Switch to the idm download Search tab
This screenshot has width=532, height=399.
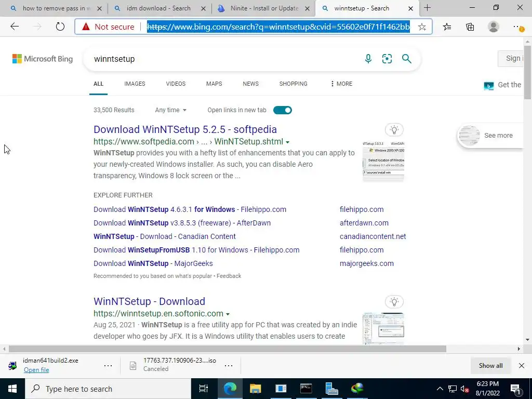click(158, 8)
